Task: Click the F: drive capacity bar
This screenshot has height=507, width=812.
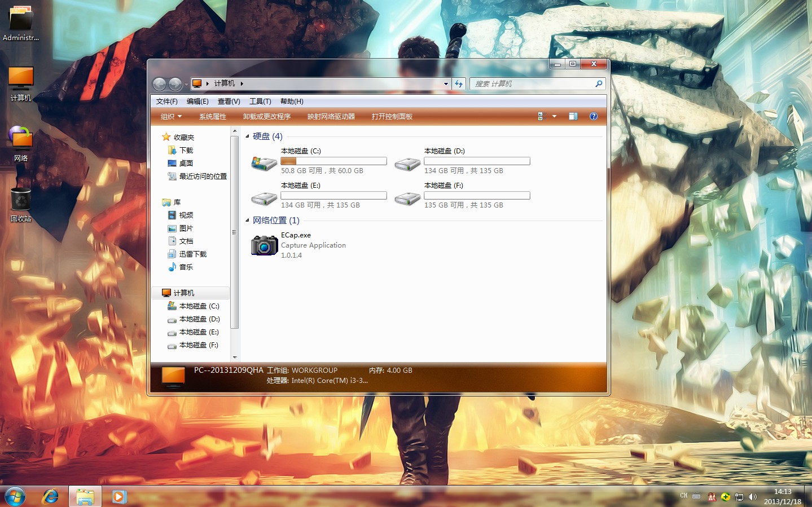Action: pyautogui.click(x=477, y=196)
